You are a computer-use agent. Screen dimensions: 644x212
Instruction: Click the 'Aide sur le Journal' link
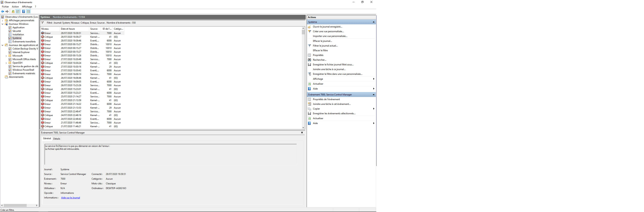tap(71, 198)
